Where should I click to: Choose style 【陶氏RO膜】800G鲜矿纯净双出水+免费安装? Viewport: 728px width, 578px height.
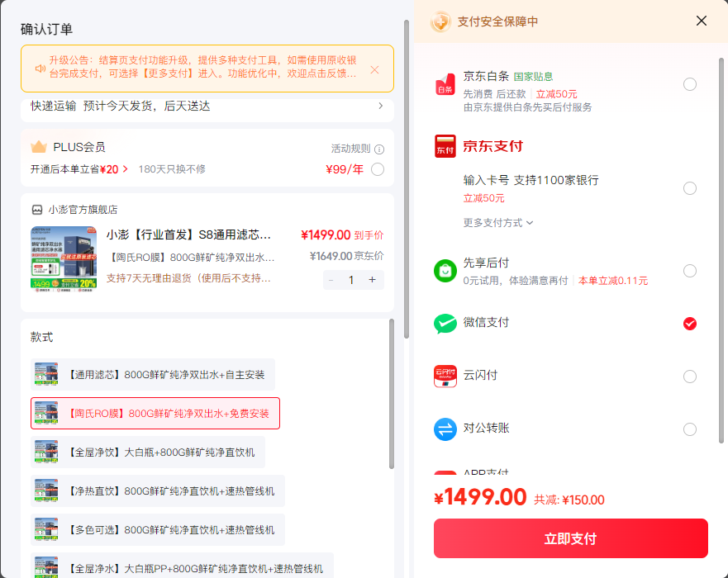[155, 414]
